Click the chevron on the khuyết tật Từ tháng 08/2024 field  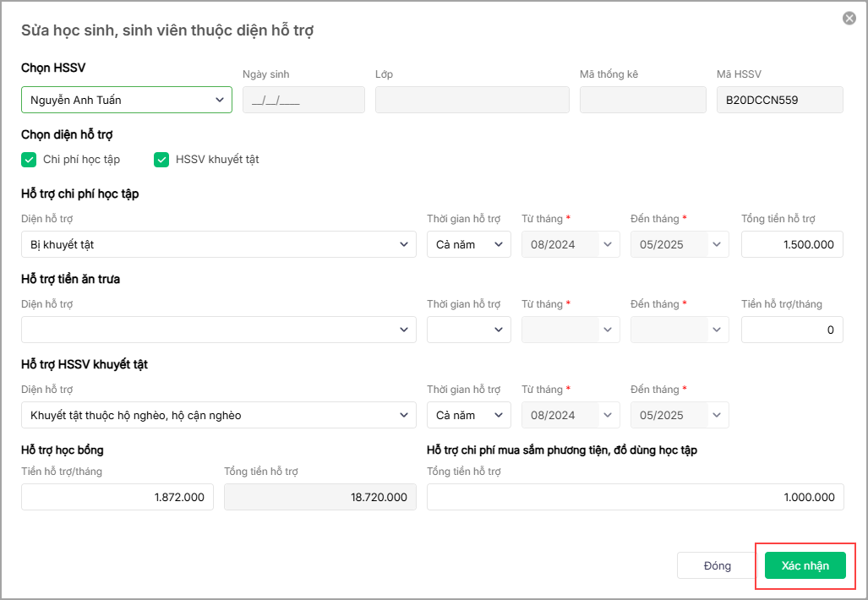(x=609, y=415)
